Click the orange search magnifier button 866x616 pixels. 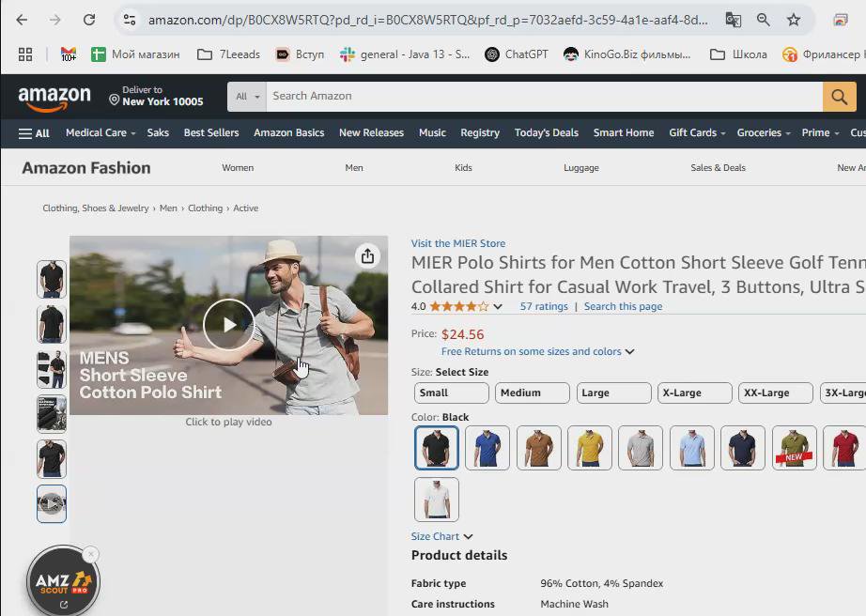point(839,97)
